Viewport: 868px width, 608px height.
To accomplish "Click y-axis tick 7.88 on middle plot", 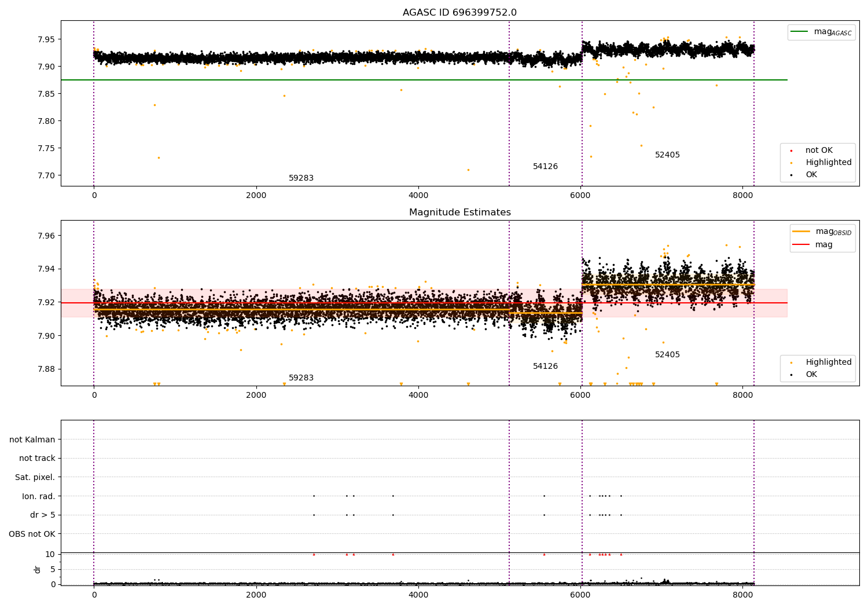I will pos(45,369).
